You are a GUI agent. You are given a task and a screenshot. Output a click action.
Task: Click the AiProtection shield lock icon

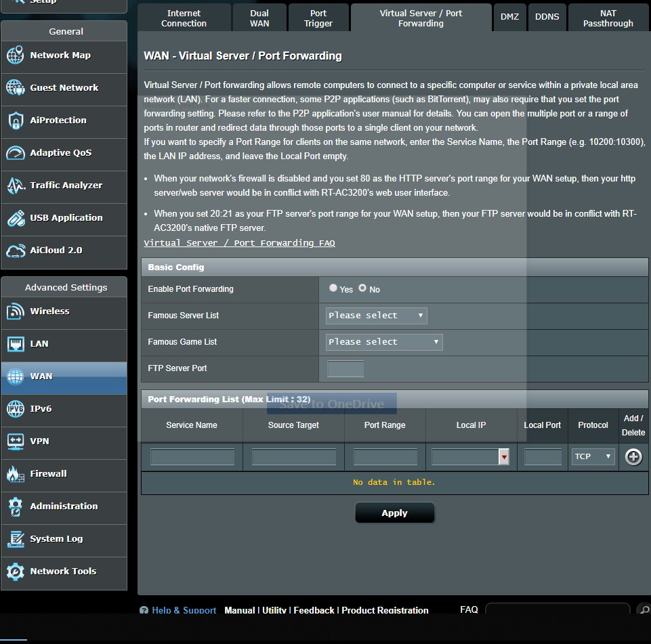pyautogui.click(x=15, y=121)
